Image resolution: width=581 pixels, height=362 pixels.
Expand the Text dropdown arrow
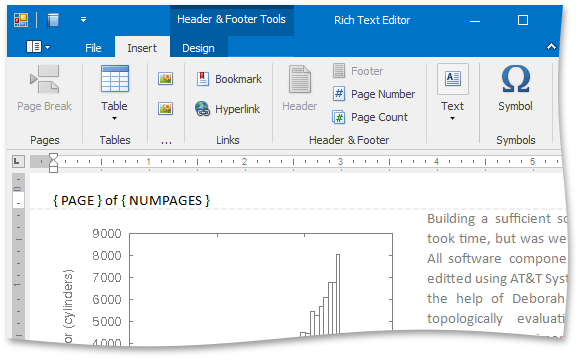point(452,119)
